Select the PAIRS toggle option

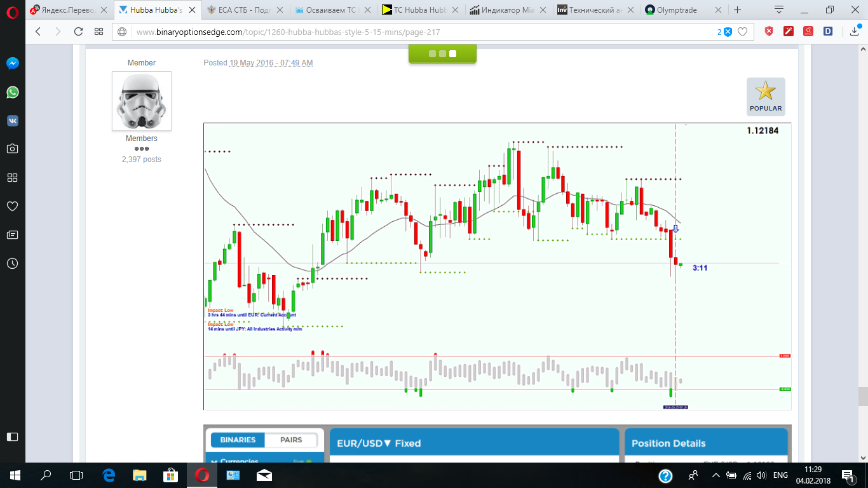coord(291,440)
